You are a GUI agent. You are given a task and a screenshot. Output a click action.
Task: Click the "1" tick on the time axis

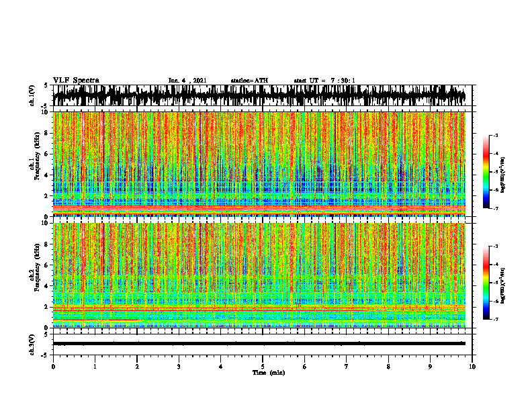(x=95, y=367)
